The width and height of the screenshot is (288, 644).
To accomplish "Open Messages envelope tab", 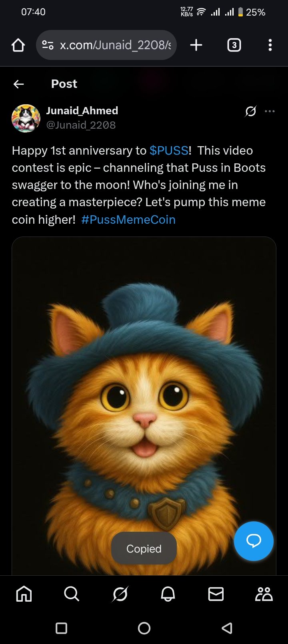I will point(216,594).
